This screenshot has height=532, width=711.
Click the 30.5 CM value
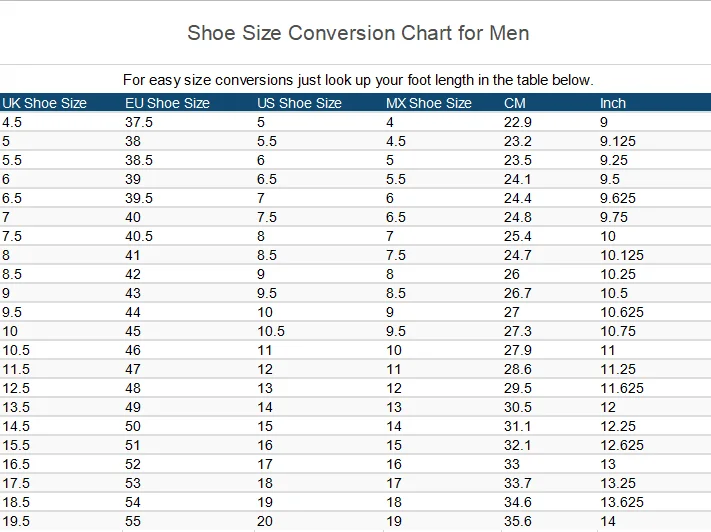tap(518, 407)
